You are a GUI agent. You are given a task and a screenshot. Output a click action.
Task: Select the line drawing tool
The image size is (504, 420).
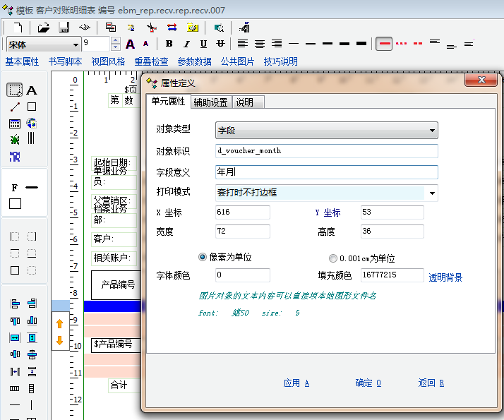coord(15,107)
